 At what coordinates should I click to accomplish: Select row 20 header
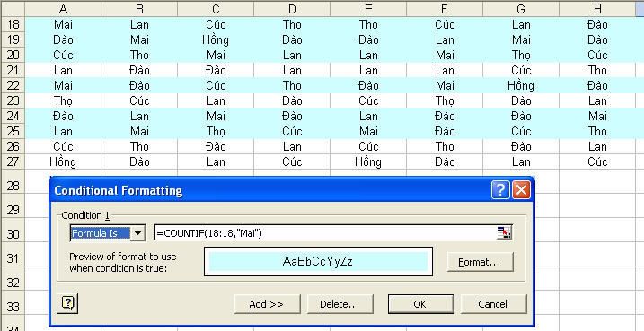[x=13, y=55]
